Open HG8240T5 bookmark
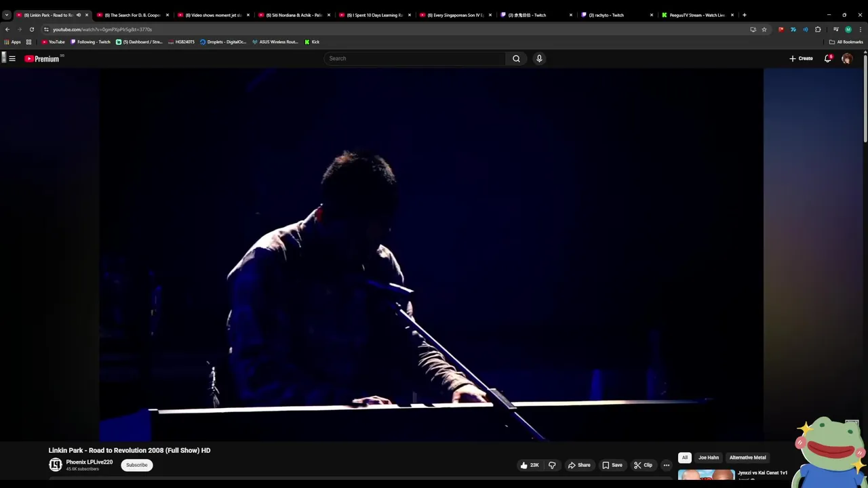The width and height of the screenshot is (868, 488). coord(181,42)
